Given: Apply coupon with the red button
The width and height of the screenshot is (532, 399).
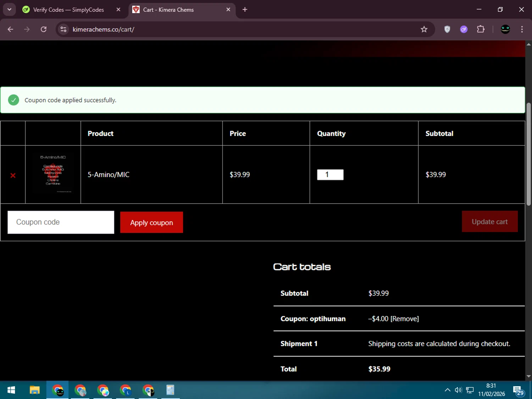Looking at the screenshot, I should pyautogui.click(x=151, y=222).
